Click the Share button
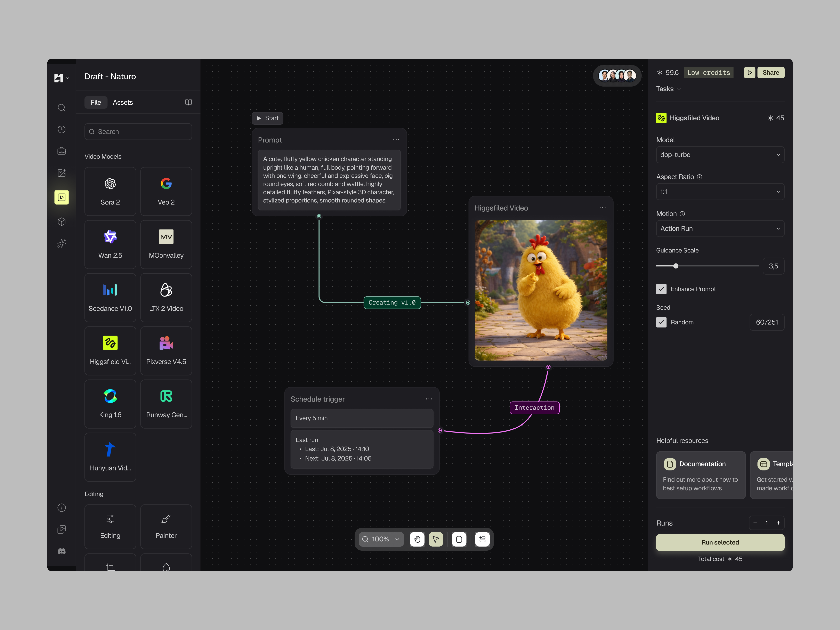This screenshot has height=630, width=840. tap(770, 73)
